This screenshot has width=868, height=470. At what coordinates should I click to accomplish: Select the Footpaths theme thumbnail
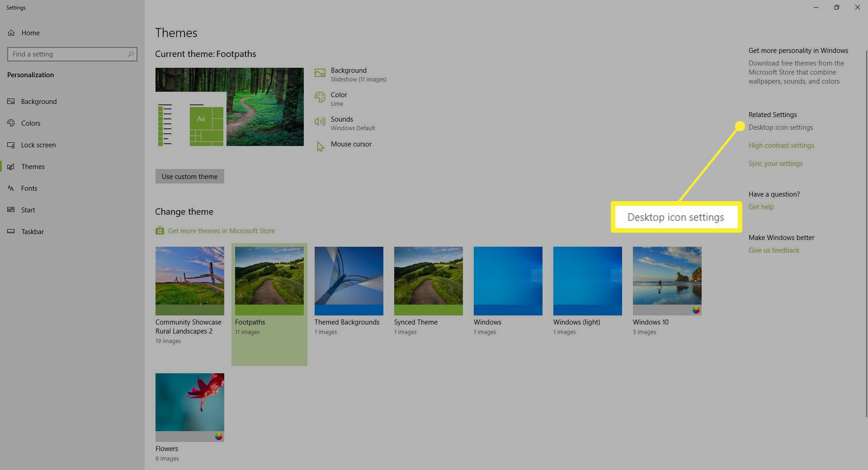(269, 281)
